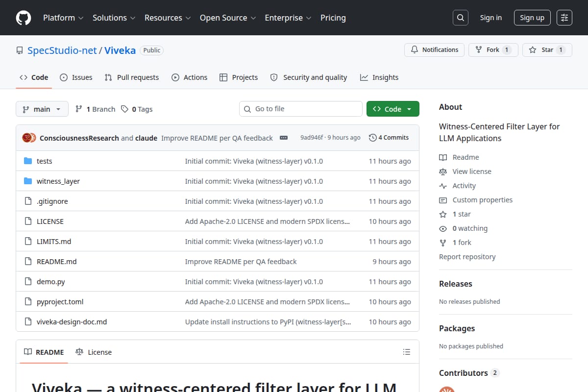This screenshot has height=392, width=588.
Task: Open 'Improve README per QA feedback' for README.md
Action: tap(241, 261)
